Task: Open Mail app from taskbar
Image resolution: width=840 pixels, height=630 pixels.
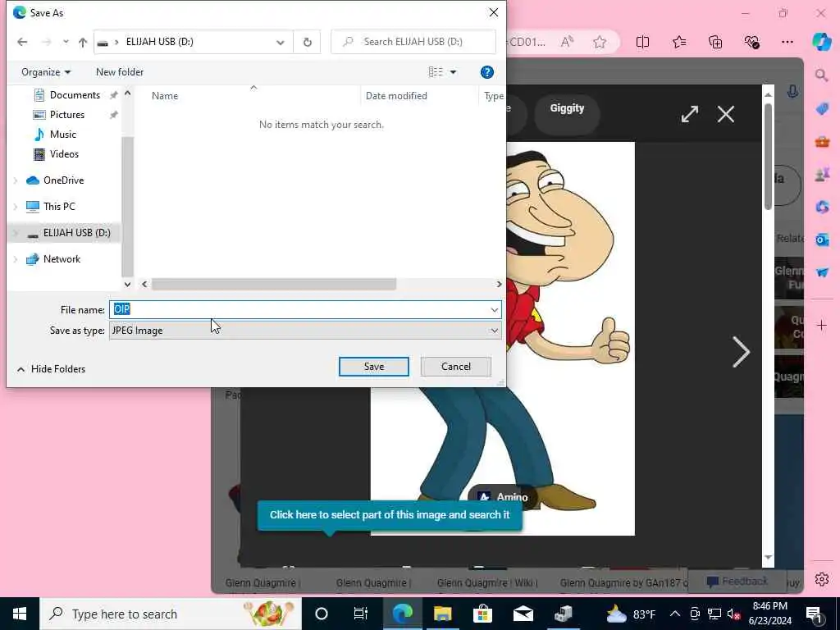Action: pyautogui.click(x=523, y=614)
